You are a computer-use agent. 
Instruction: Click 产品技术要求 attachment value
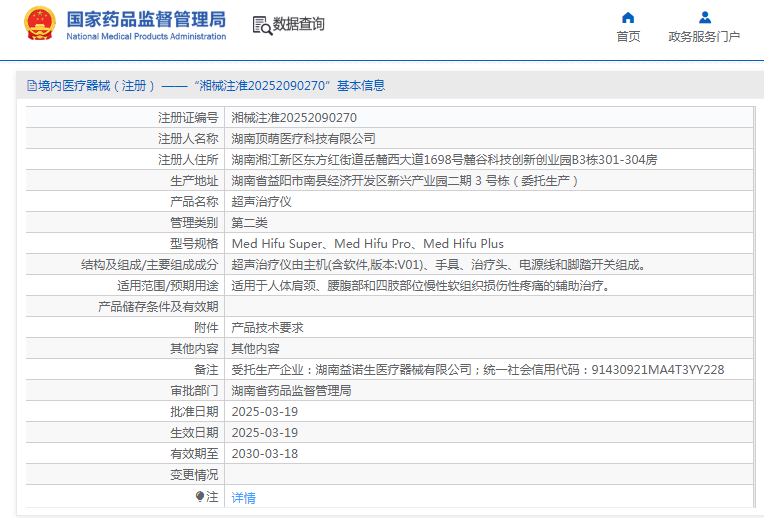267,327
